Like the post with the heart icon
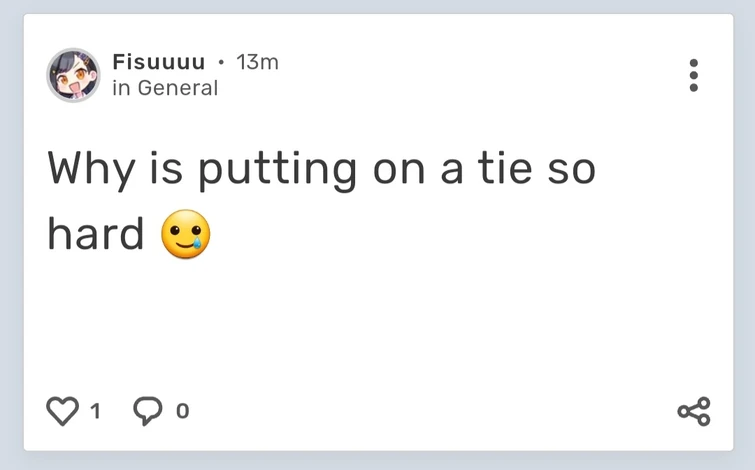The height and width of the screenshot is (470, 755). point(63,411)
